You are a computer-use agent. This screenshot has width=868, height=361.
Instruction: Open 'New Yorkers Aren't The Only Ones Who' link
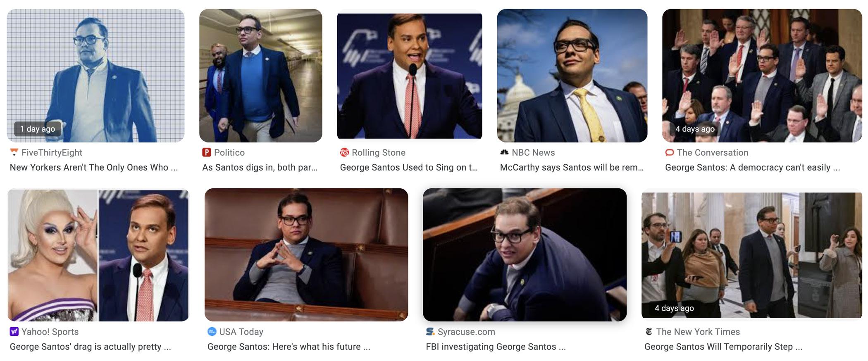pos(94,167)
